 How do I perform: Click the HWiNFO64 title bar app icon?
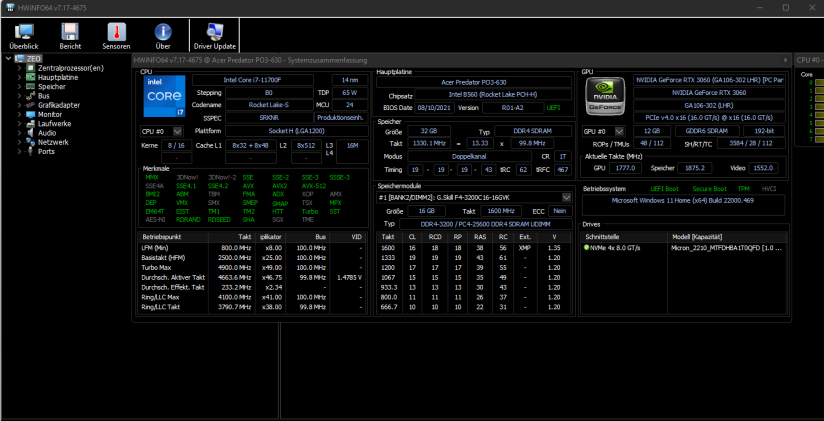[10, 7]
